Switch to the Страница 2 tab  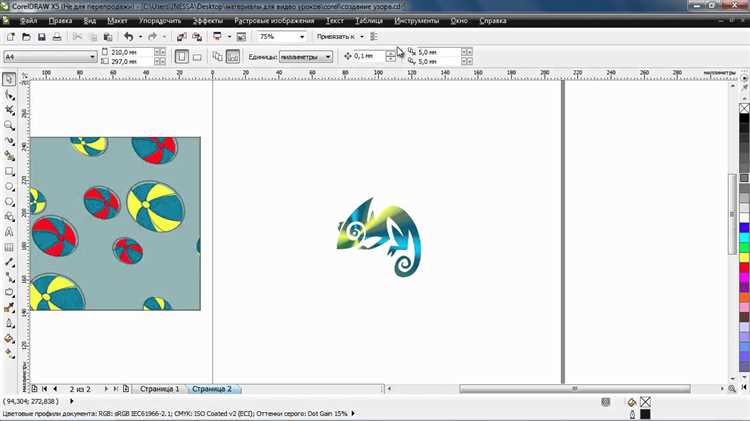pos(212,389)
